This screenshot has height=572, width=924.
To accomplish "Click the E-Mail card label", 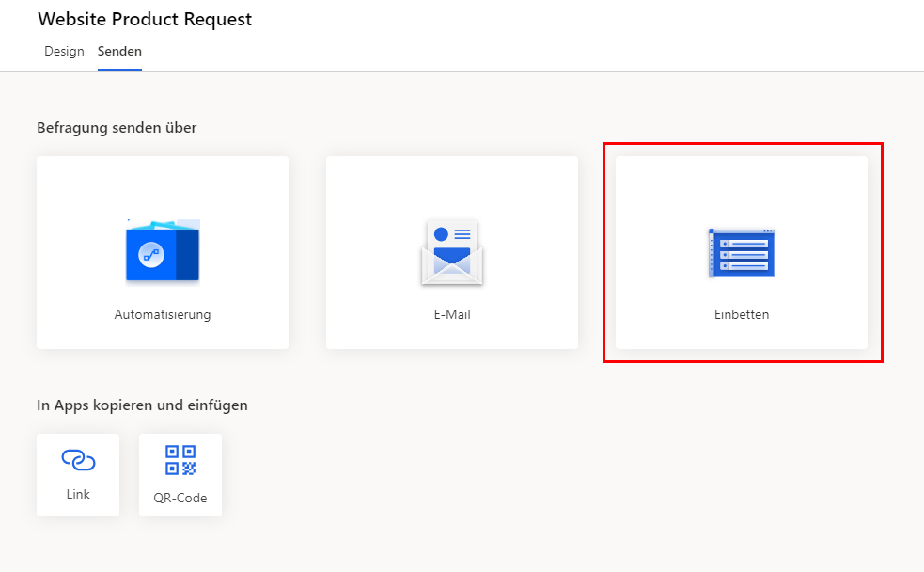I will click(x=452, y=314).
